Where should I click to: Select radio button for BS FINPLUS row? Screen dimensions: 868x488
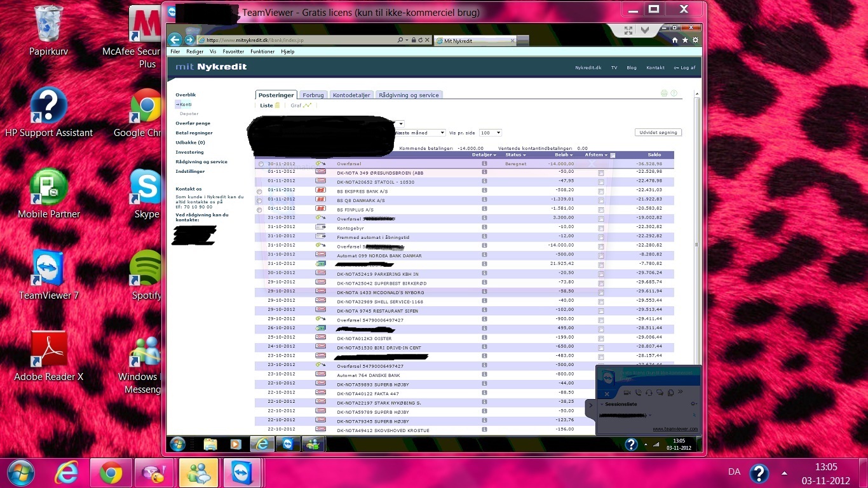click(x=259, y=209)
